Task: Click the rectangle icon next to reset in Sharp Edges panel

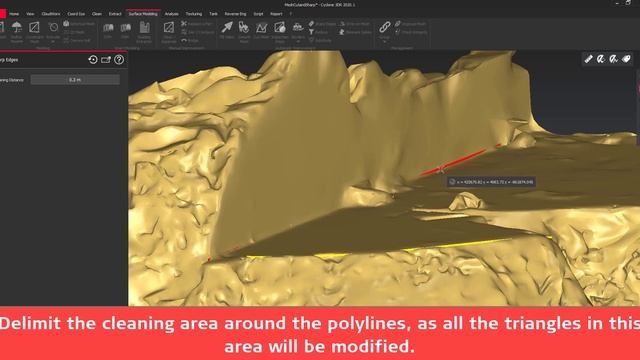Action: (106, 60)
